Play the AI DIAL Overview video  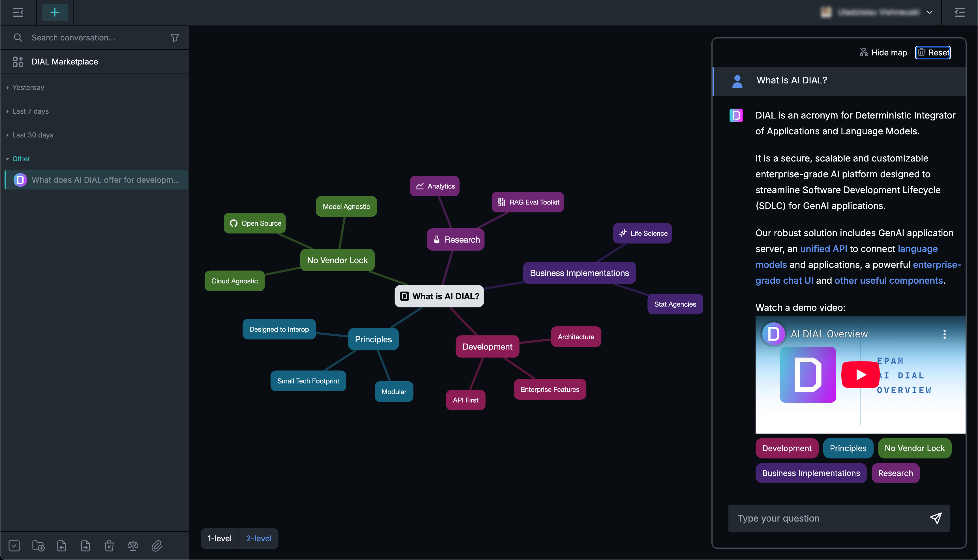coord(860,375)
